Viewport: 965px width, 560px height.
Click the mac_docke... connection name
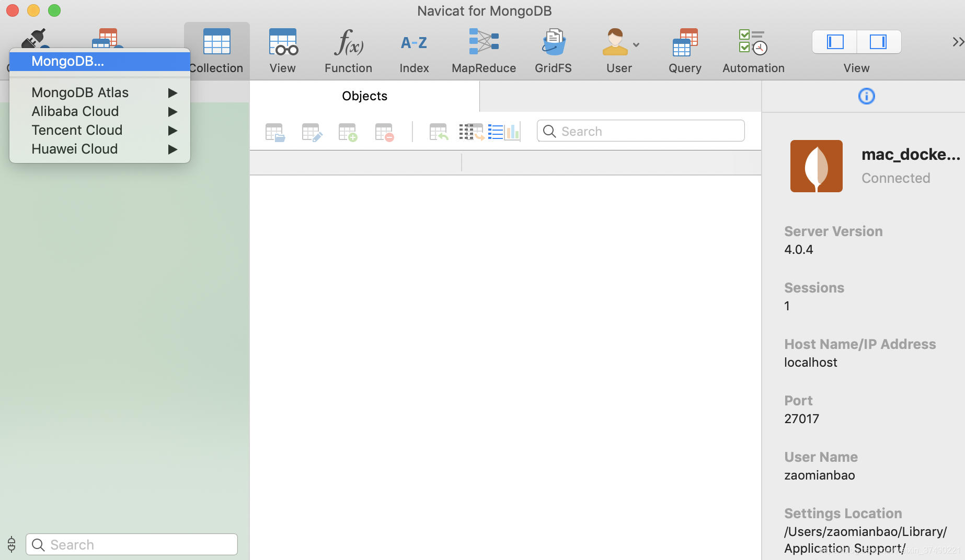coord(911,155)
